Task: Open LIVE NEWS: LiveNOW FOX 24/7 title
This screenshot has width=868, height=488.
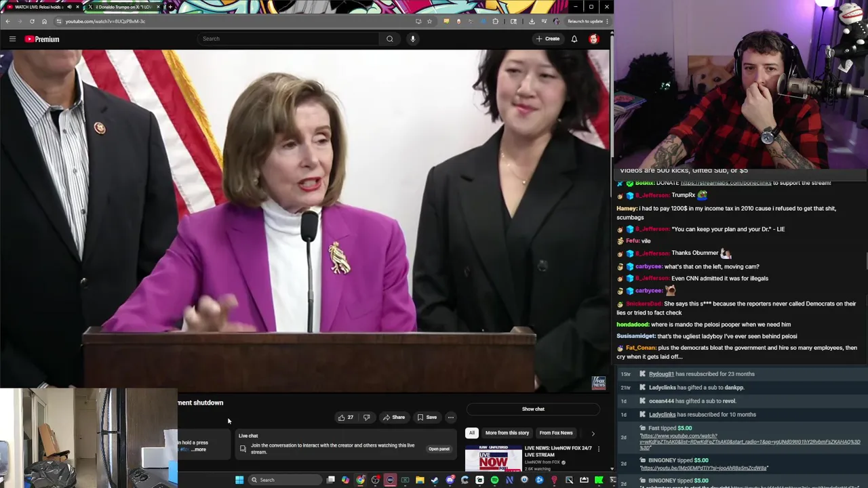Action: click(558, 451)
